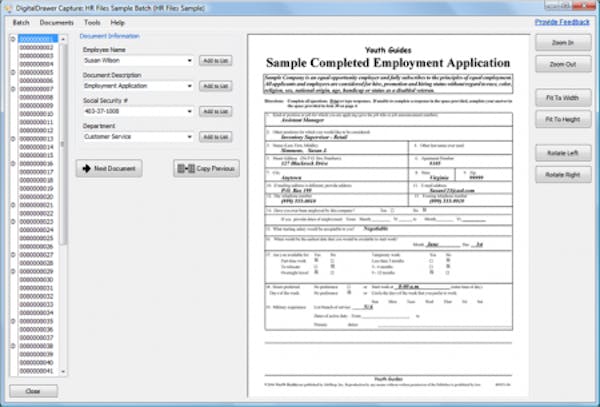Click the Zoom Out button

tap(563, 64)
